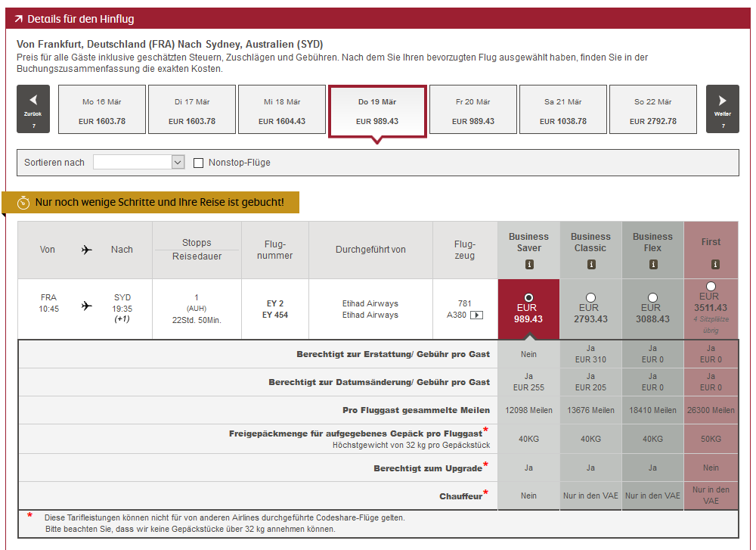Select the Mo 16 Mär date tab

click(x=101, y=110)
